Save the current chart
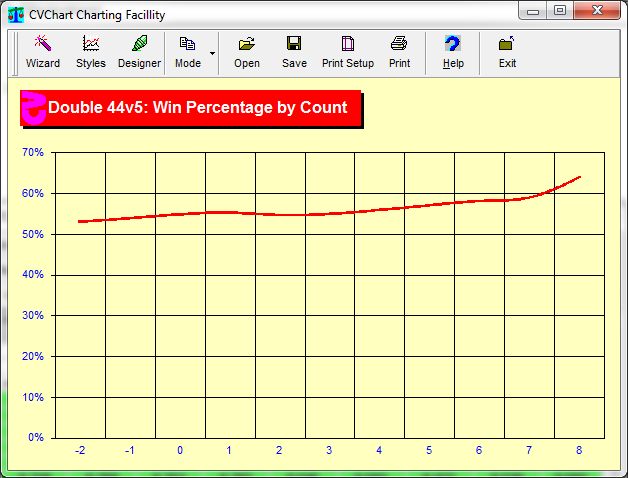628x478 pixels. click(294, 52)
